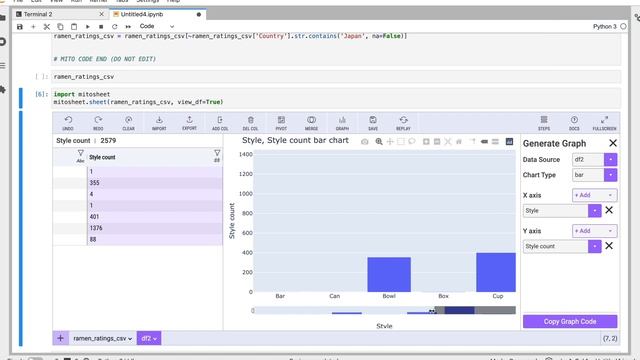Select the chart lasso select tool
The image size is (640, 360).
[x=412, y=142]
